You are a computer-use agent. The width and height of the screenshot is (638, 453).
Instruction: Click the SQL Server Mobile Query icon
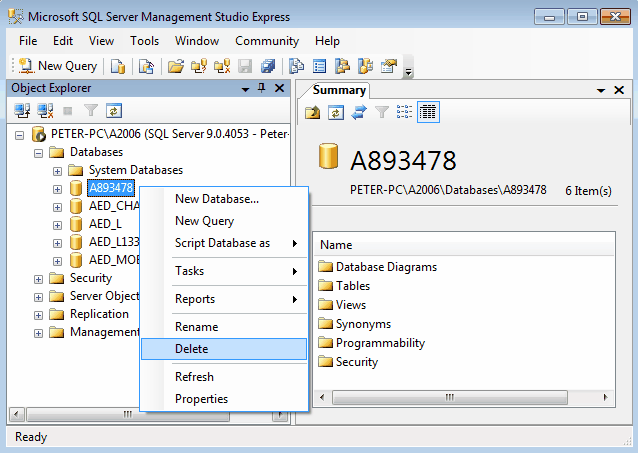[146, 66]
